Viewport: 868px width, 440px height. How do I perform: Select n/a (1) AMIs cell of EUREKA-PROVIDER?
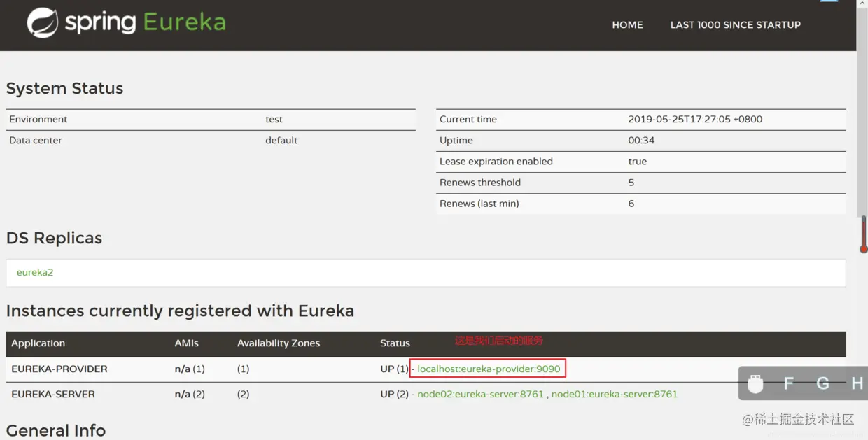click(190, 369)
